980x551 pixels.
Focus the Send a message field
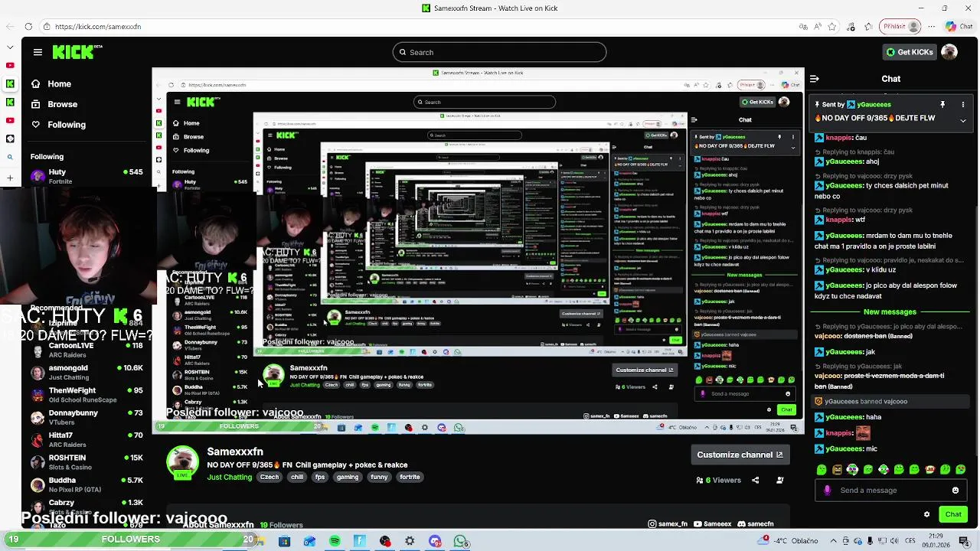tap(892, 491)
